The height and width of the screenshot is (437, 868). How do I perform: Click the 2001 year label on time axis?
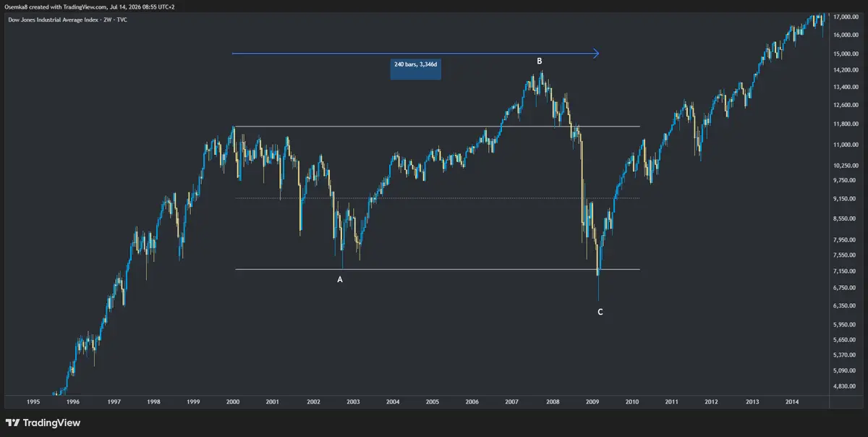(x=273, y=402)
